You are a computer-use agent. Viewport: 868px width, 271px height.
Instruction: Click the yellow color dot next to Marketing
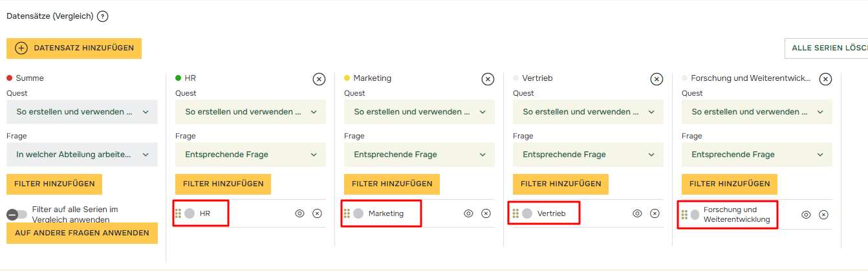click(347, 78)
